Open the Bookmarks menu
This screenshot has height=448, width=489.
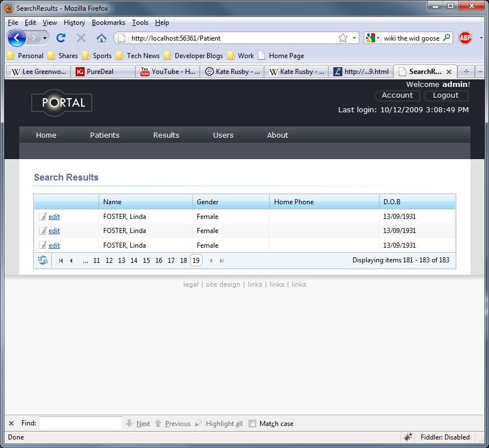coord(108,23)
